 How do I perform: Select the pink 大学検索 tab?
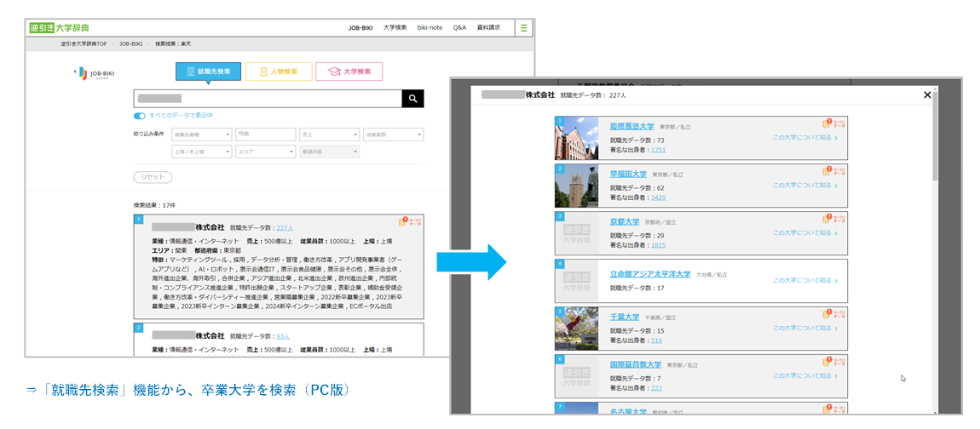coord(349,71)
